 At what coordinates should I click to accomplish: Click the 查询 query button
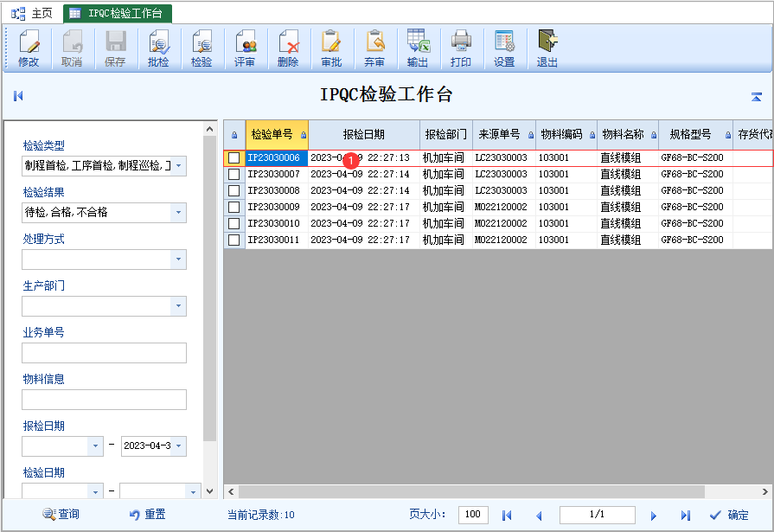(61, 515)
